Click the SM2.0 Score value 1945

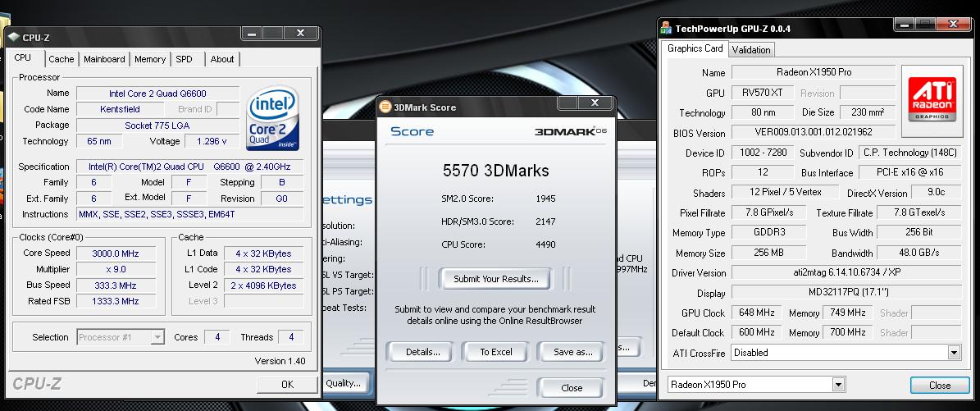tap(545, 199)
